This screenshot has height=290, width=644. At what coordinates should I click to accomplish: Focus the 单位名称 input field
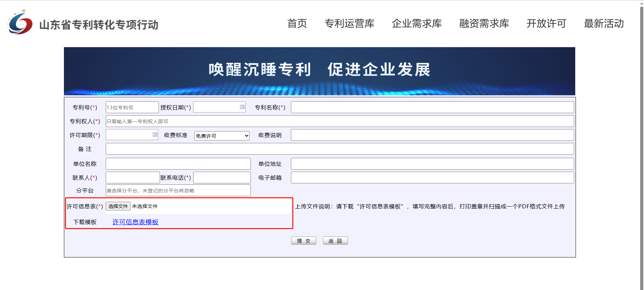point(178,164)
